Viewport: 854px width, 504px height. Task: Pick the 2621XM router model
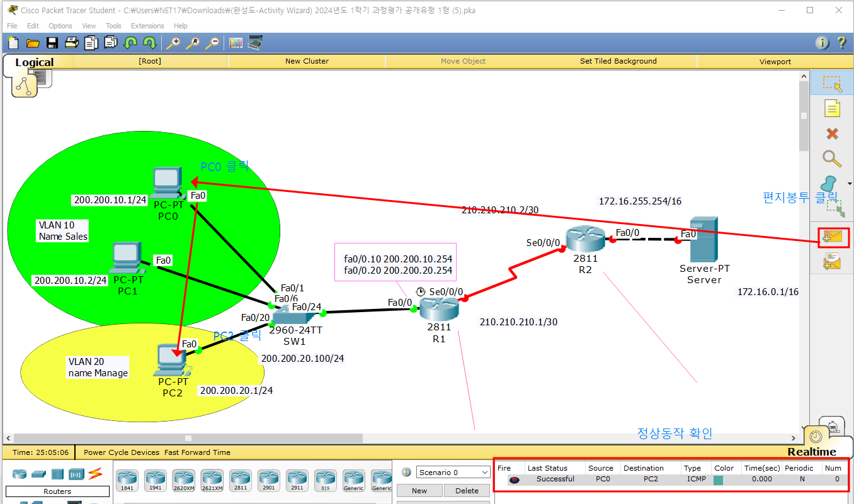(212, 481)
